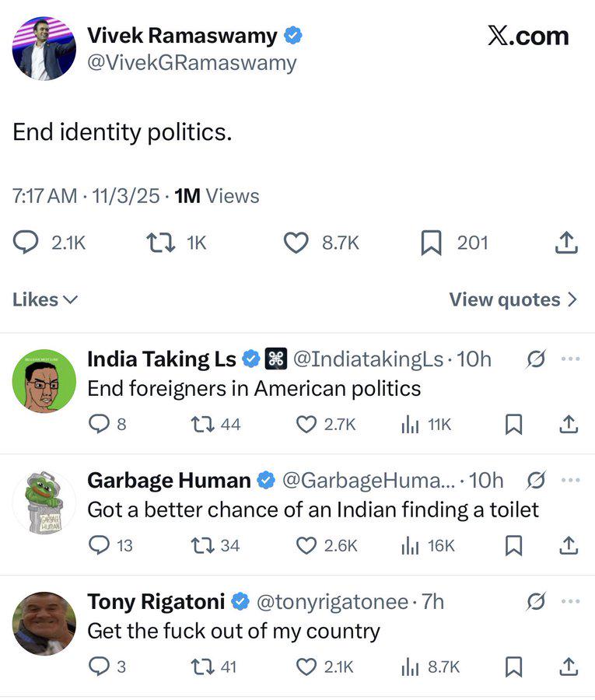Share the Tony Rigatoni reply
Image resolution: width=595 pixels, height=700 pixels.
[x=569, y=667]
